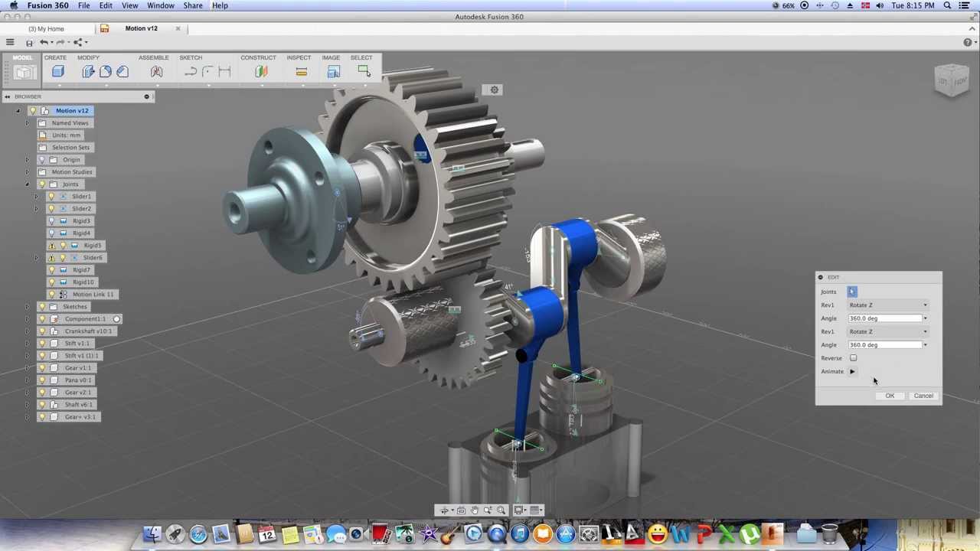This screenshot has height=551, width=980.
Task: Edit the Angle field showing 360.0 deg
Action: pyautogui.click(x=884, y=318)
